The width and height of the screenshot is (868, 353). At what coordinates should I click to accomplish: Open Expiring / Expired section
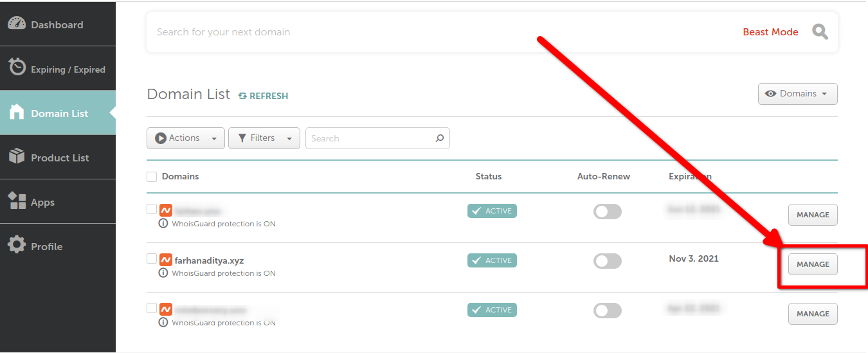(58, 69)
